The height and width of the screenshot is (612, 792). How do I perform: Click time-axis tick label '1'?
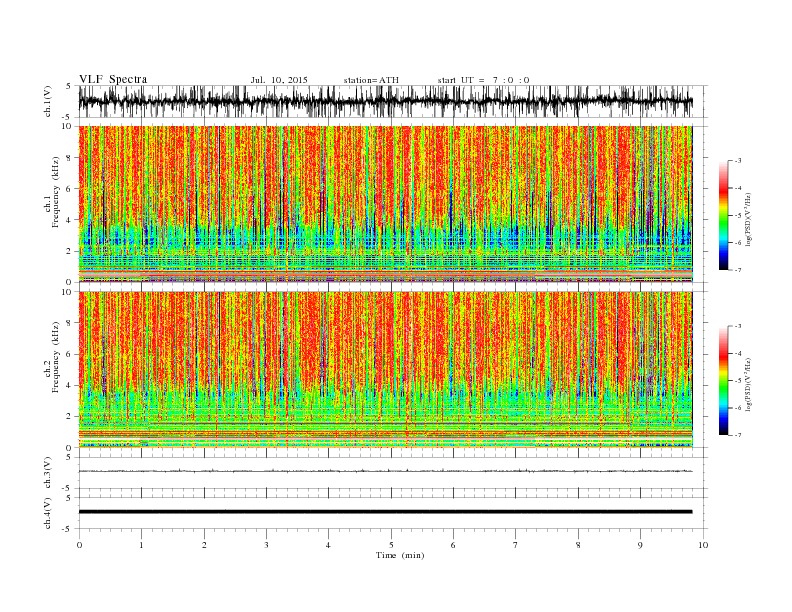tap(141, 545)
